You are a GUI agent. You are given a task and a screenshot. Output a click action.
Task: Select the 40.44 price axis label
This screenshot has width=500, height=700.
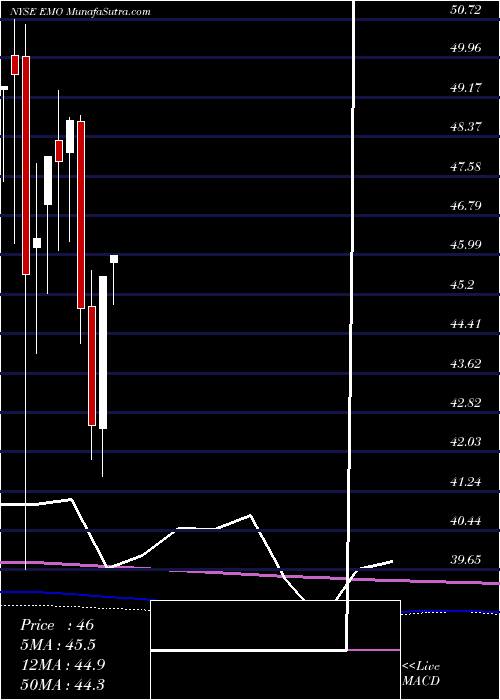pyautogui.click(x=466, y=521)
